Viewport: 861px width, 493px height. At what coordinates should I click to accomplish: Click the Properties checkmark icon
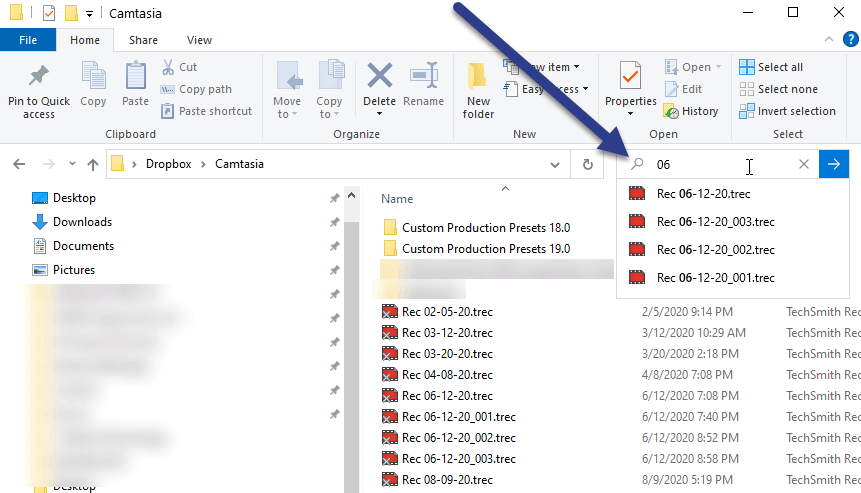(630, 75)
